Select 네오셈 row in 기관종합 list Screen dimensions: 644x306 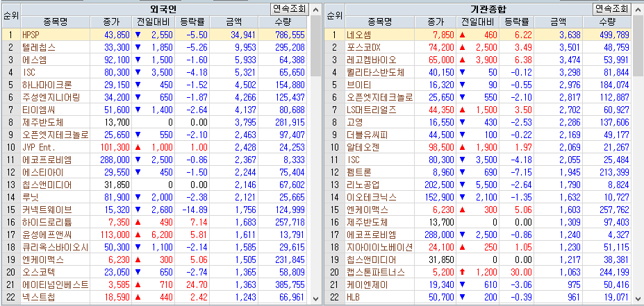479,35
